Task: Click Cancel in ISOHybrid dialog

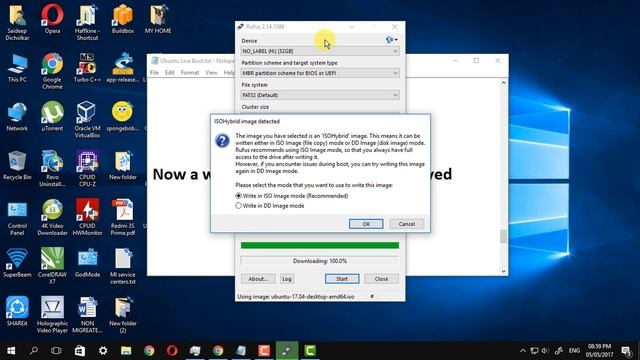Action: (x=407, y=224)
